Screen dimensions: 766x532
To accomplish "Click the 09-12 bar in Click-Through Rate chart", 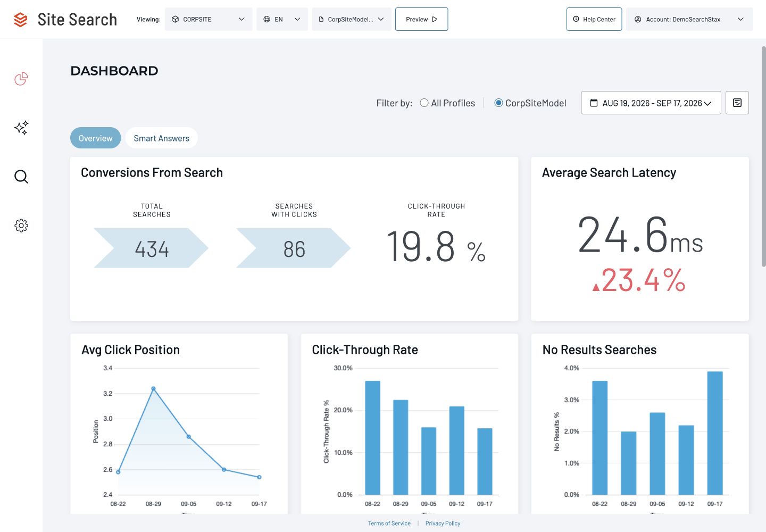I will coord(456,451).
